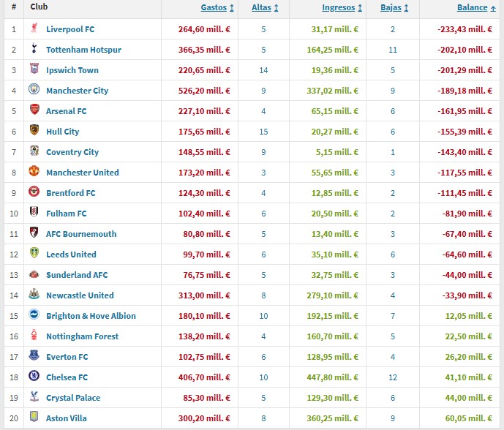Open the Hull City club page

(63, 132)
